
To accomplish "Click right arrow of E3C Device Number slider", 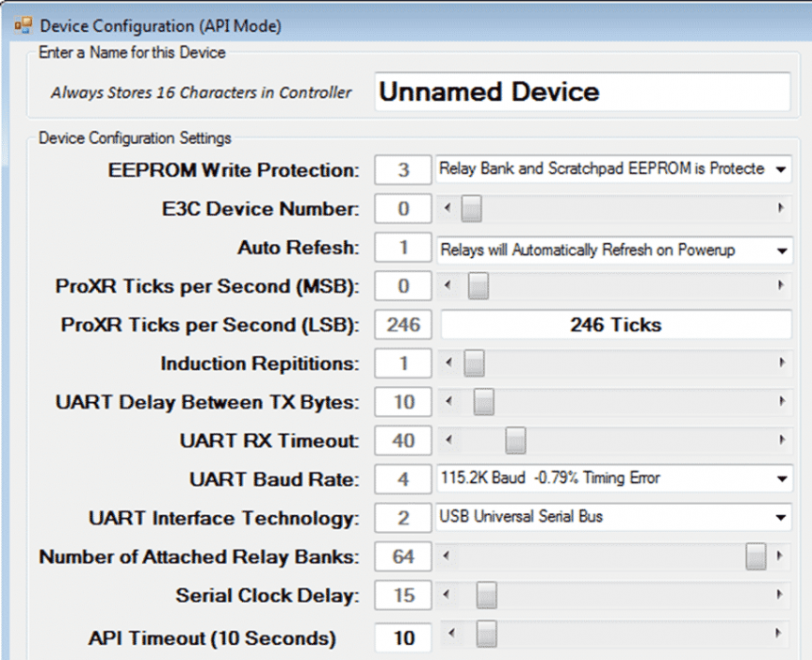I will [780, 209].
